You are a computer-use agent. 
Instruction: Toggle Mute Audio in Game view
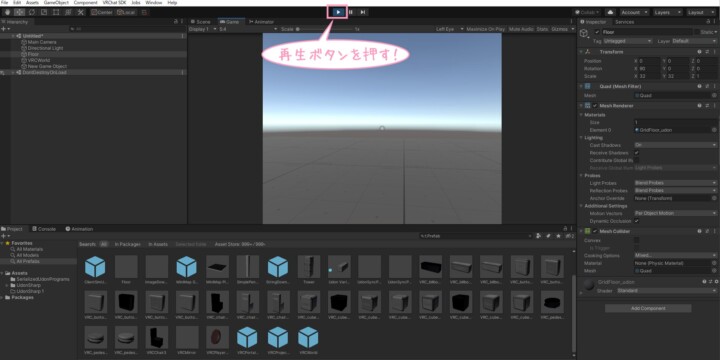[x=521, y=29]
